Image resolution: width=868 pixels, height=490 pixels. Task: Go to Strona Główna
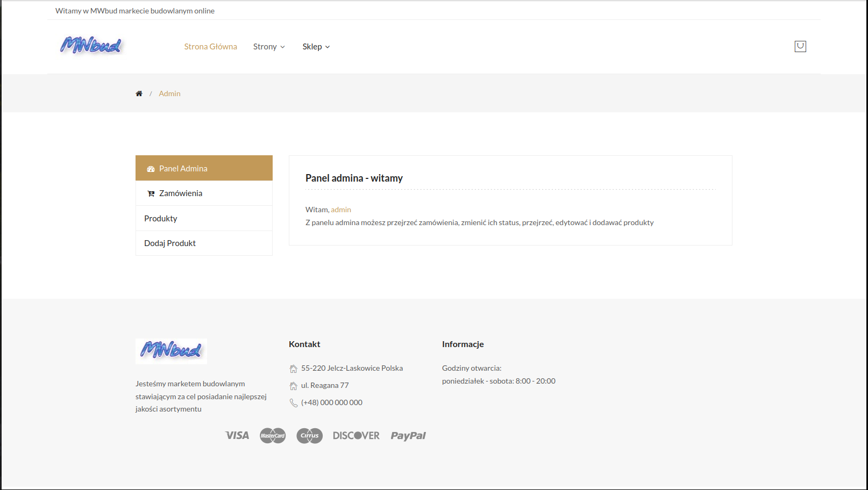tap(210, 47)
